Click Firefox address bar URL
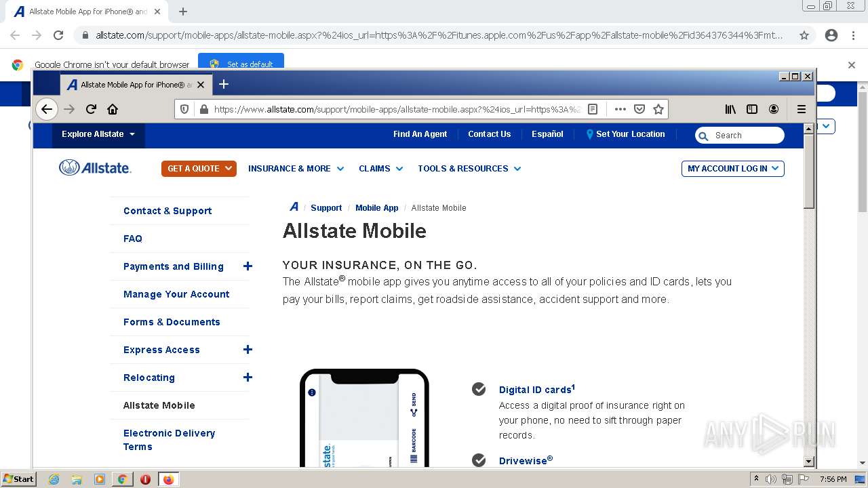Viewport: 868px width, 488px height. 397,109
